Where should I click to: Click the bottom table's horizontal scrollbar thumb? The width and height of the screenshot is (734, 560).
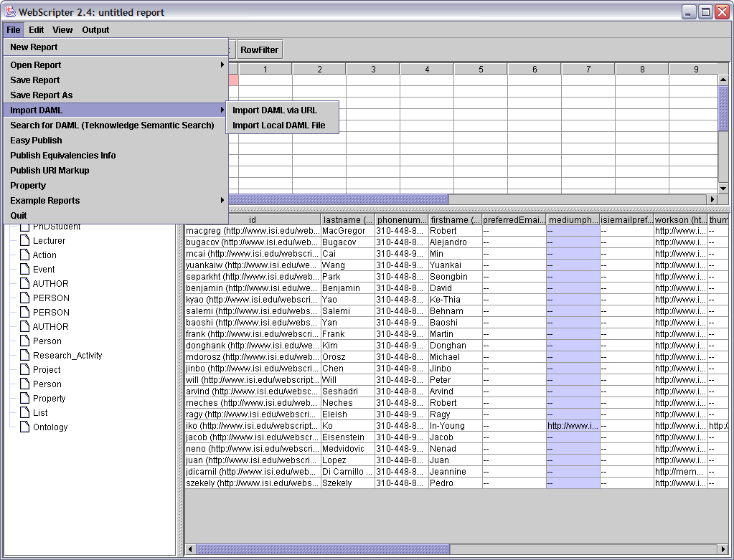323,549
